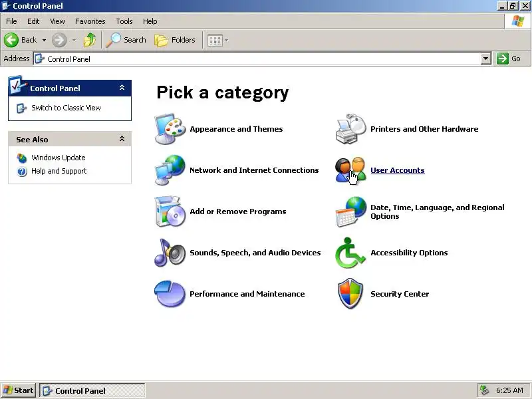Open the User Accounts people icon

tap(351, 170)
